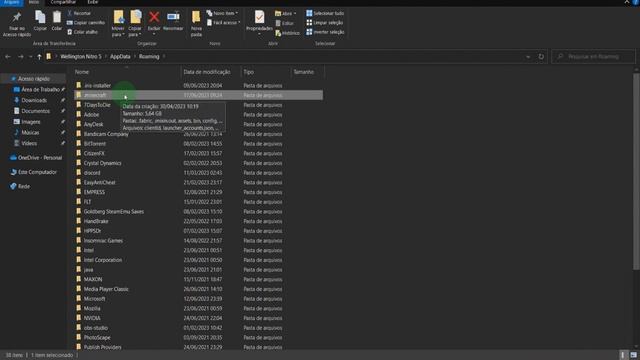Select the BitTorrent folder
Screen dimensions: 640x360
(x=95, y=144)
